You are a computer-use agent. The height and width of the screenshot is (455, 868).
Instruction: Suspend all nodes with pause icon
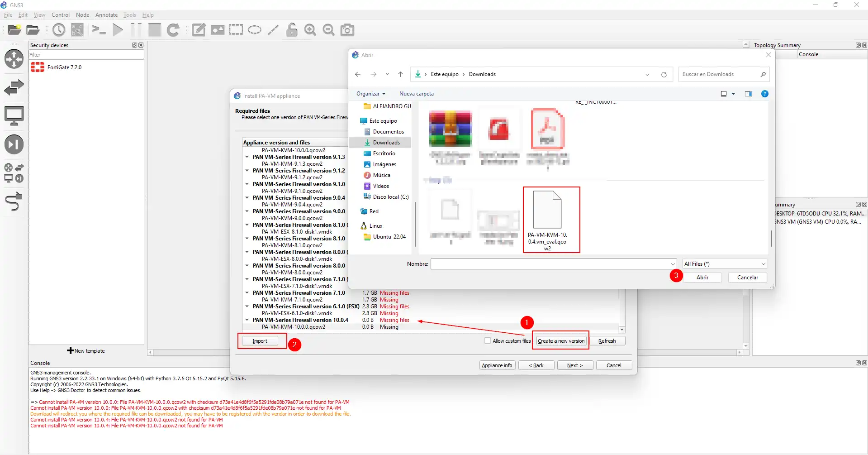[x=136, y=30]
